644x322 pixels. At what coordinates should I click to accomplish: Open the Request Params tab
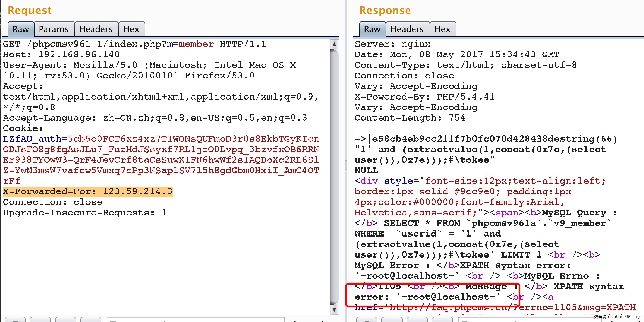[x=54, y=29]
